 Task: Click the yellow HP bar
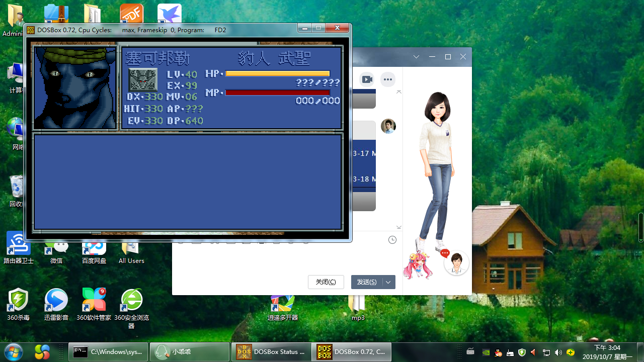pyautogui.click(x=277, y=73)
